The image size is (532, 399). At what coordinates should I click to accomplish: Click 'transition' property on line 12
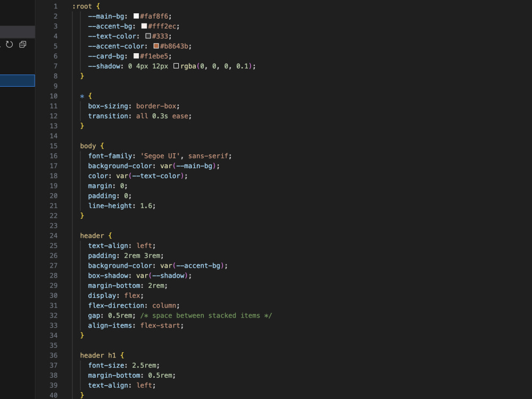pos(108,116)
